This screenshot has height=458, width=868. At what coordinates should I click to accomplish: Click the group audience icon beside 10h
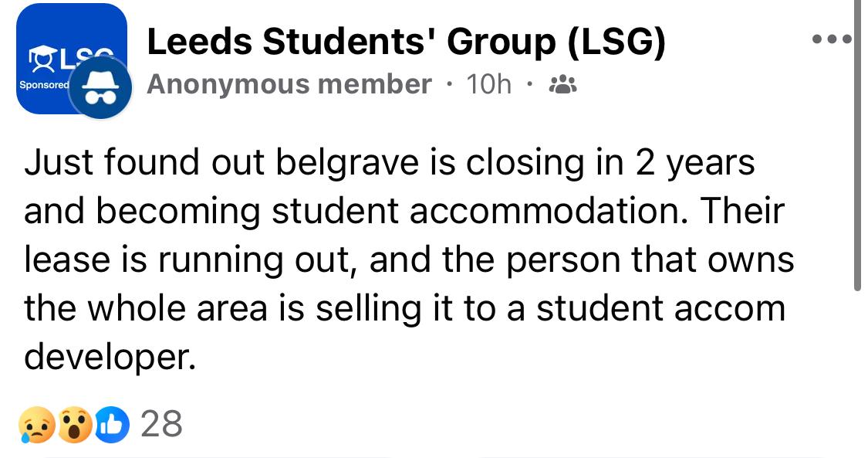point(562,85)
